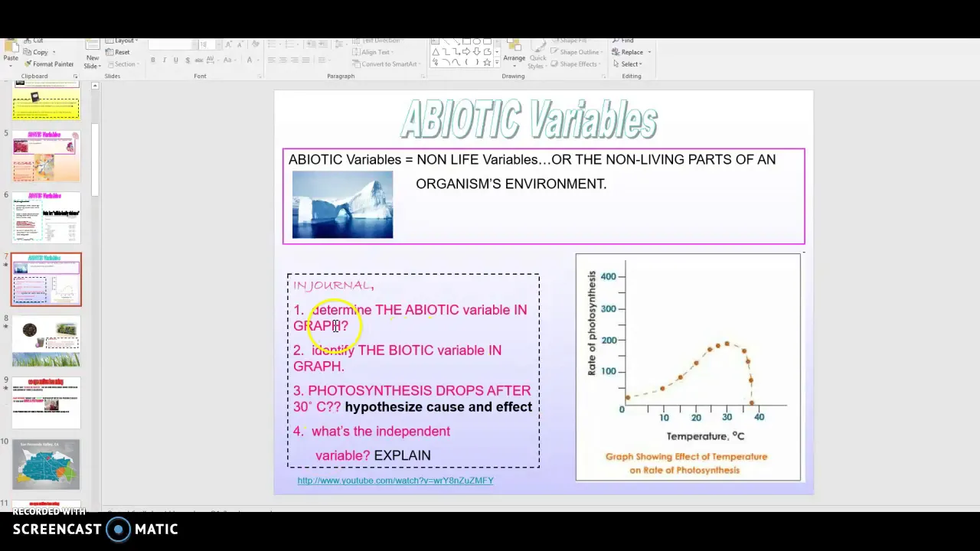The width and height of the screenshot is (980, 551).
Task: Click 'ORGANISM'S ENVIRONMENT.' text
Action: pyautogui.click(x=511, y=184)
